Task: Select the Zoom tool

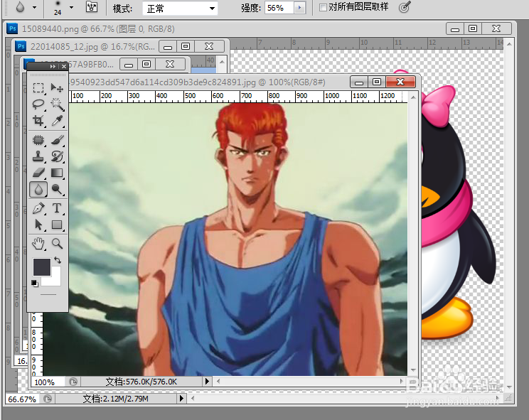Action: tap(57, 243)
